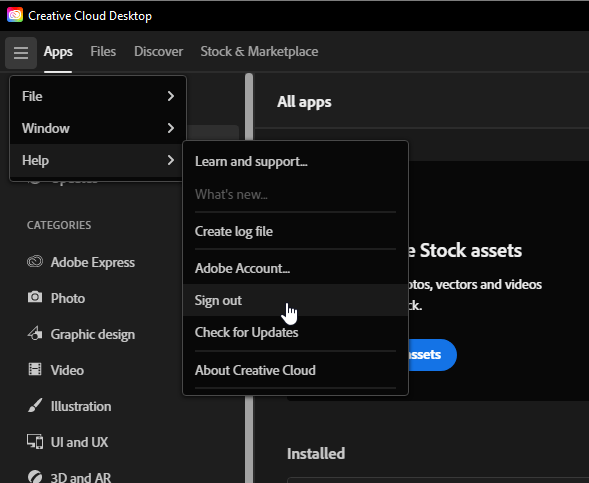This screenshot has height=483, width=589.
Task: Click the Graphic design category icon
Action: click(x=35, y=333)
